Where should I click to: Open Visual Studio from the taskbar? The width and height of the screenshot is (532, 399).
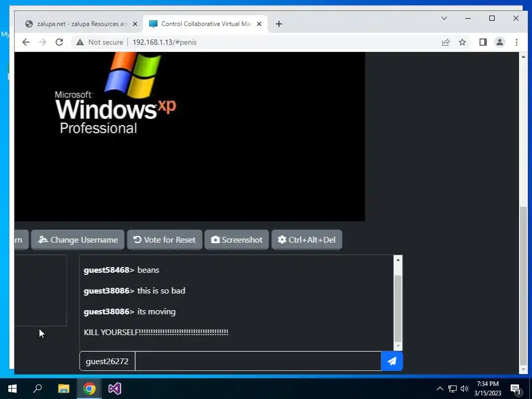tap(115, 389)
